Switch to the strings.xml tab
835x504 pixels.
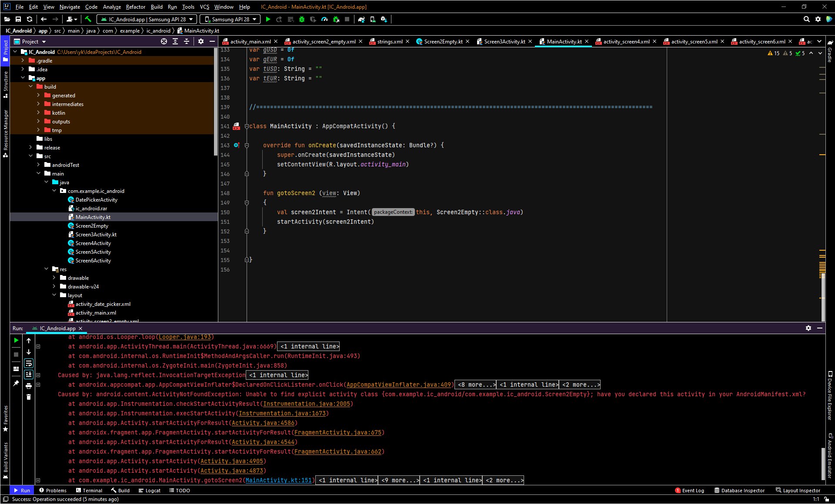click(389, 41)
